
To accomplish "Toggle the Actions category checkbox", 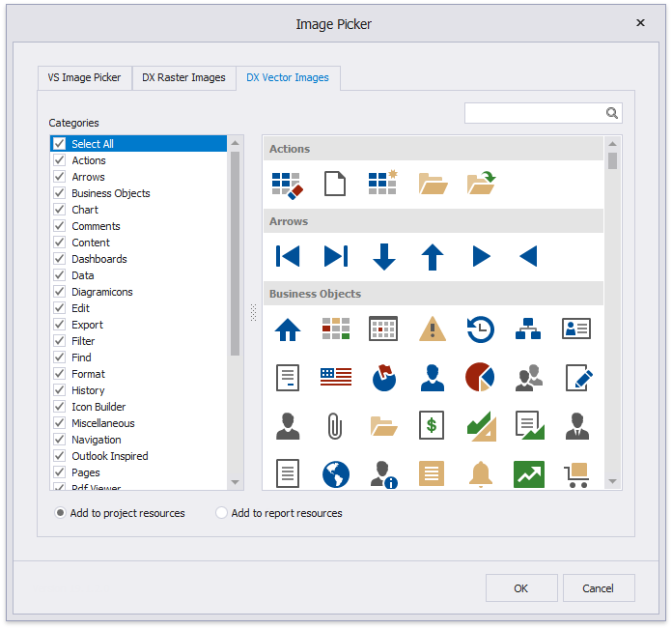I will (60, 160).
